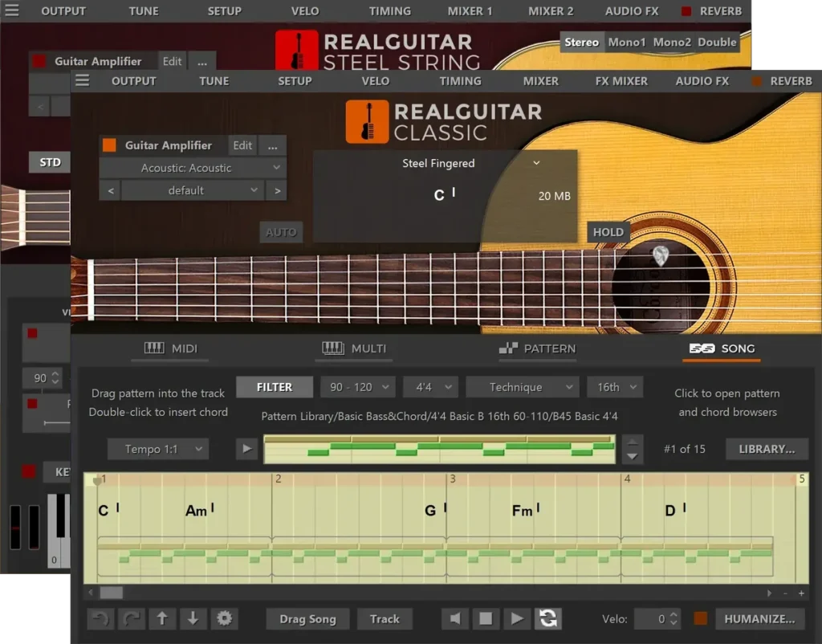The width and height of the screenshot is (822, 644).
Task: Click the RealGuitar Classic orange logo
Action: point(367,122)
